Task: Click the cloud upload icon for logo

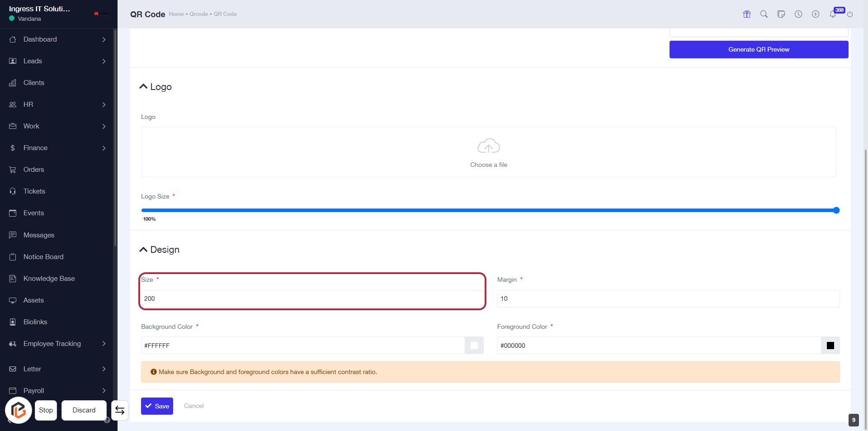Action: tap(488, 146)
